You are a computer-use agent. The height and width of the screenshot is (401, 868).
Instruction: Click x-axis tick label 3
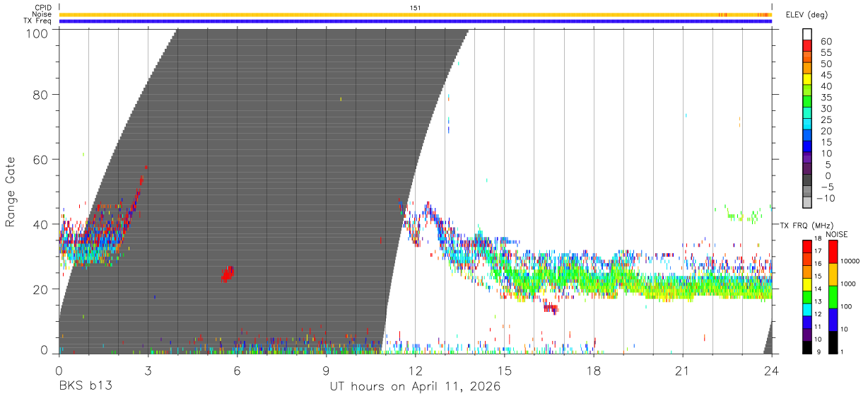(x=148, y=370)
